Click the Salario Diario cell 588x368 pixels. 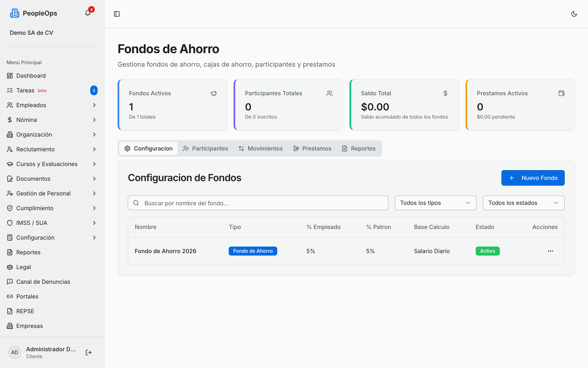pos(432,251)
